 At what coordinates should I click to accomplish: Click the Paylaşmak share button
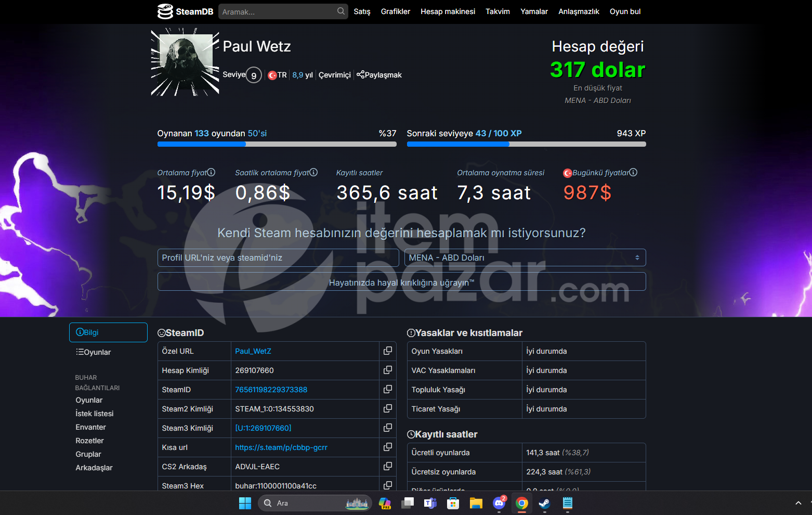point(379,75)
